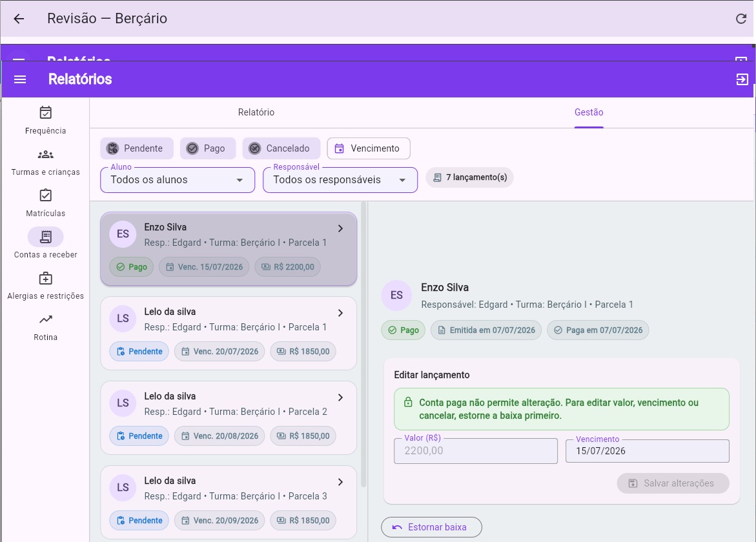Open the Responsável dropdown Todos os responsáveis
756x542 pixels.
pos(340,180)
